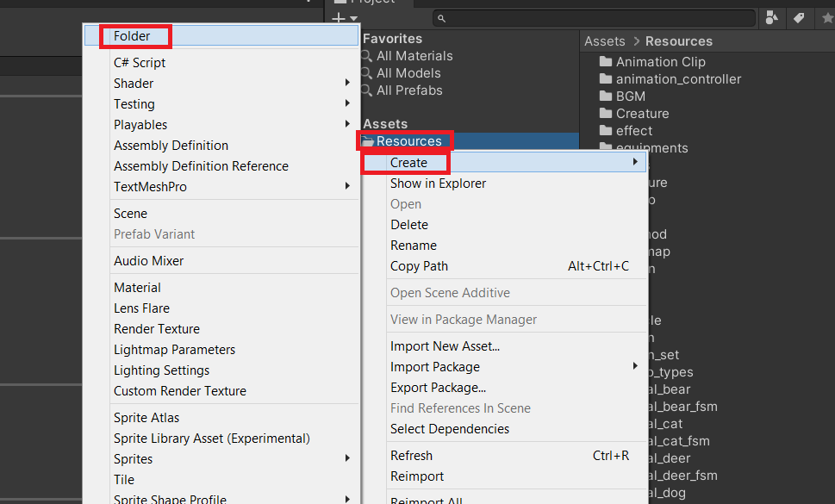Open the dropdown arrow beside plus icon

tap(353, 19)
